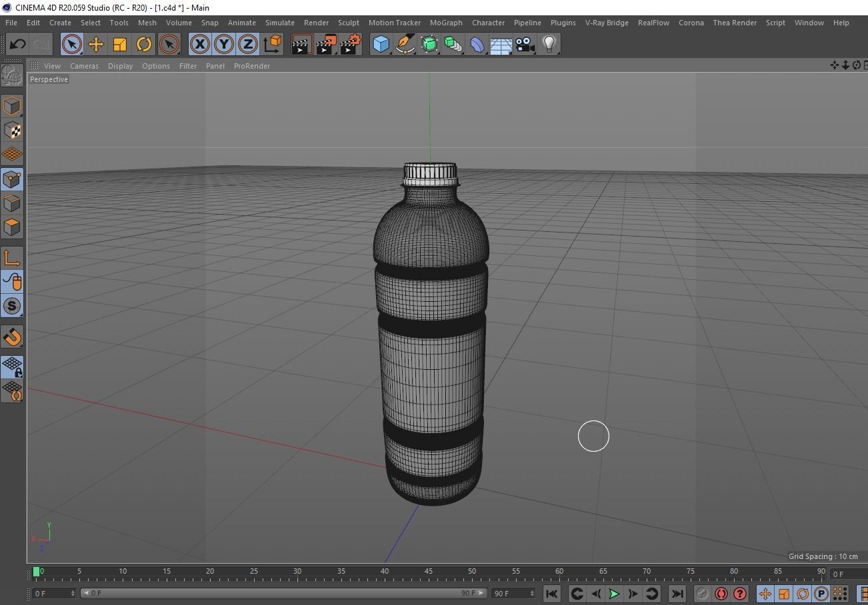
Task: Switch to Polygons mode
Action: pos(12,227)
